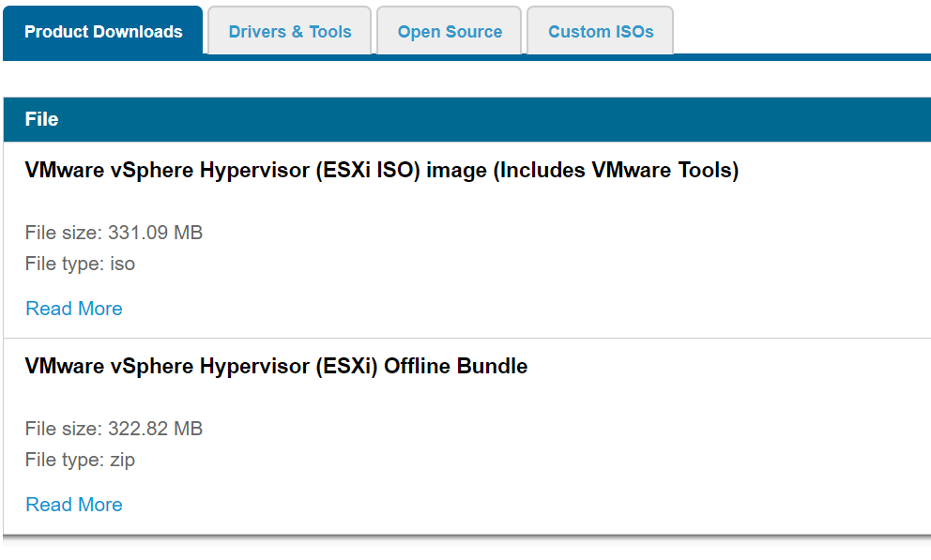Open the VMware vSphere Hypervisor ESXi ISO entry

381,170
